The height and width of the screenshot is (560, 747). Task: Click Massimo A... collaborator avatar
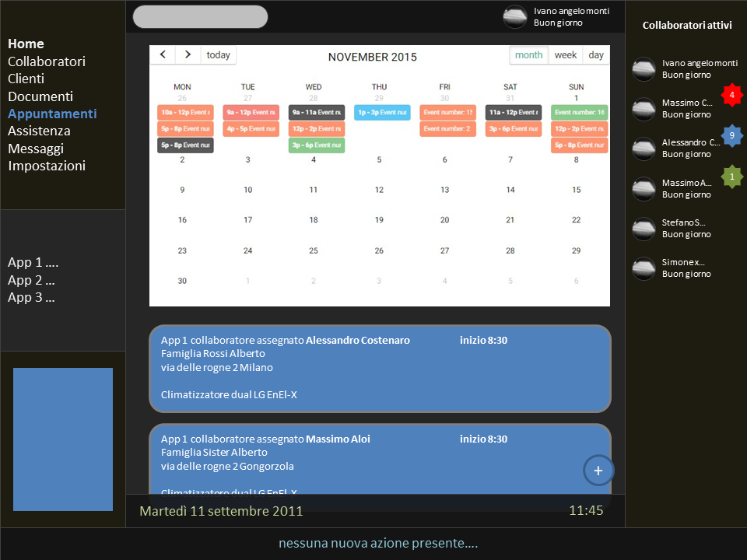point(644,188)
